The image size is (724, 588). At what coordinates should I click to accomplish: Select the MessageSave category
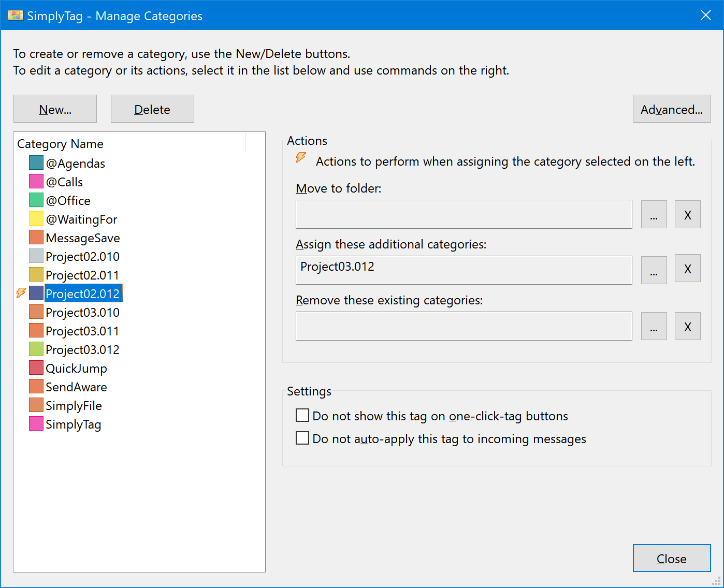click(x=83, y=238)
